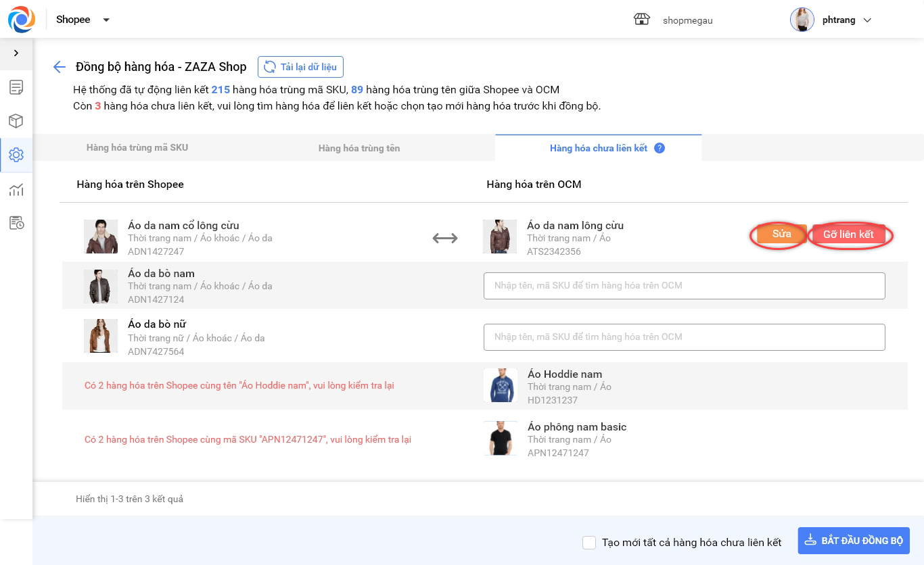
Task: Click the shop store icon
Action: [641, 20]
